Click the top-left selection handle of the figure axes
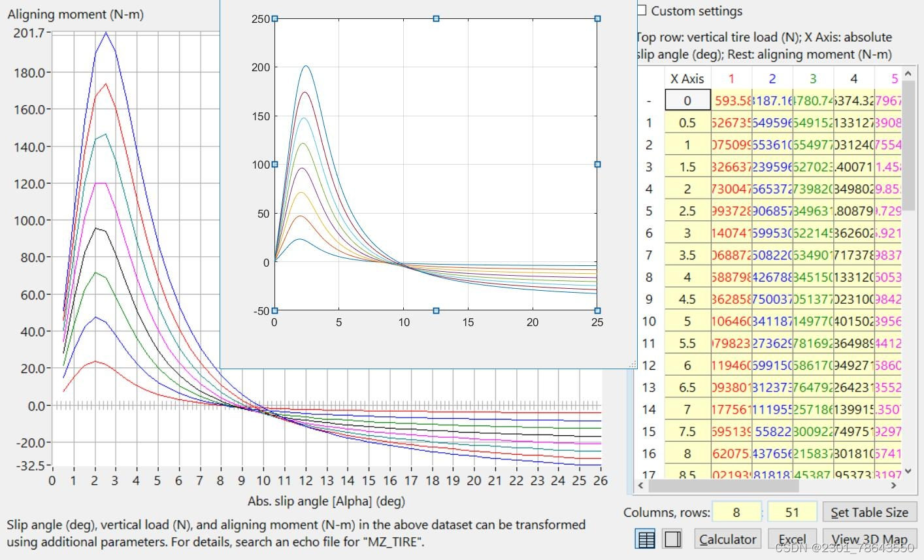924x560 pixels. [274, 19]
